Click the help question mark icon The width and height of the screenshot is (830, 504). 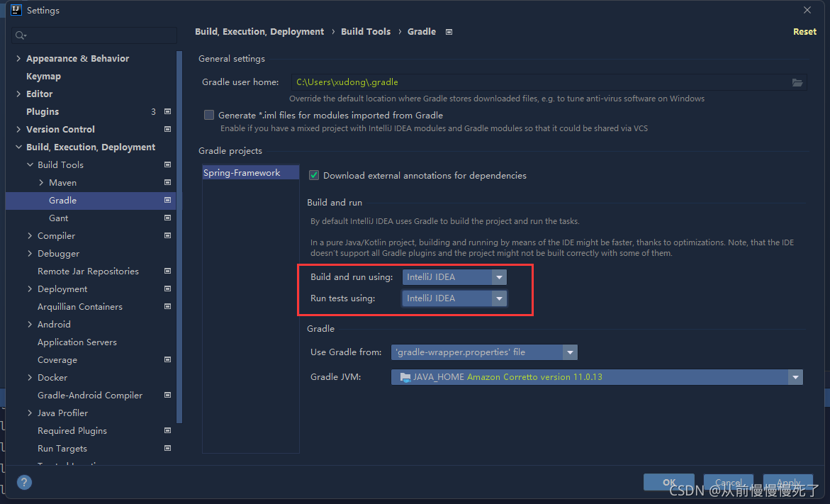(24, 482)
